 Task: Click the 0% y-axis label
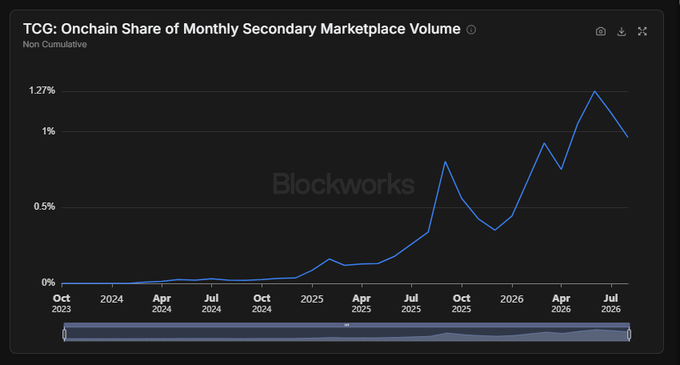[49, 283]
